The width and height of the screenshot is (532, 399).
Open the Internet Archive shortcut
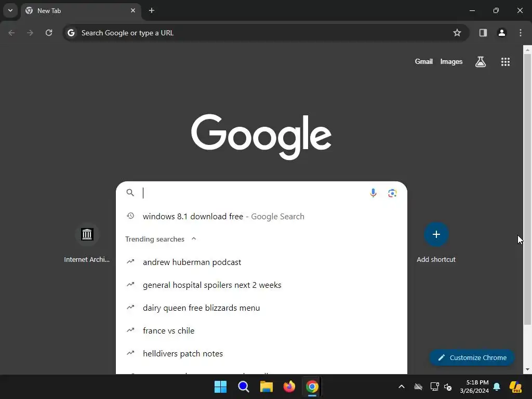pos(87,243)
